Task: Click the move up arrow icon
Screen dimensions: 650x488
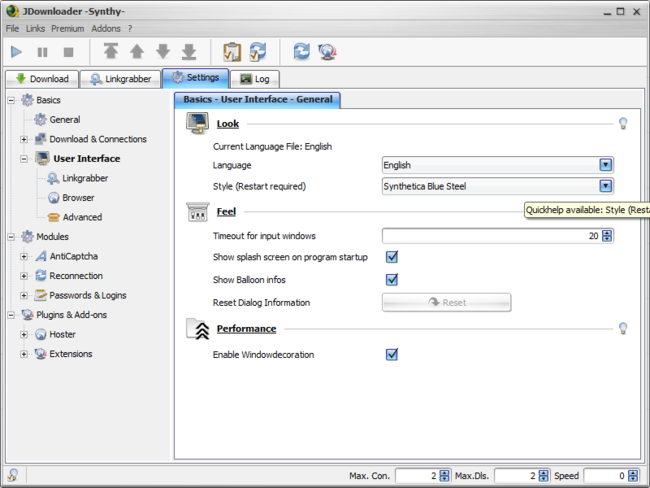Action: (x=137, y=51)
